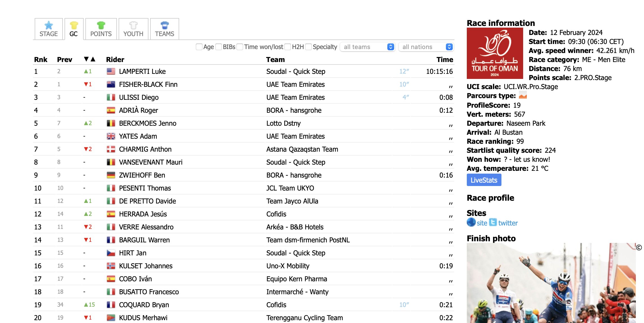
Task: Open the Astana Qazaqstan Team link
Action: point(302,149)
